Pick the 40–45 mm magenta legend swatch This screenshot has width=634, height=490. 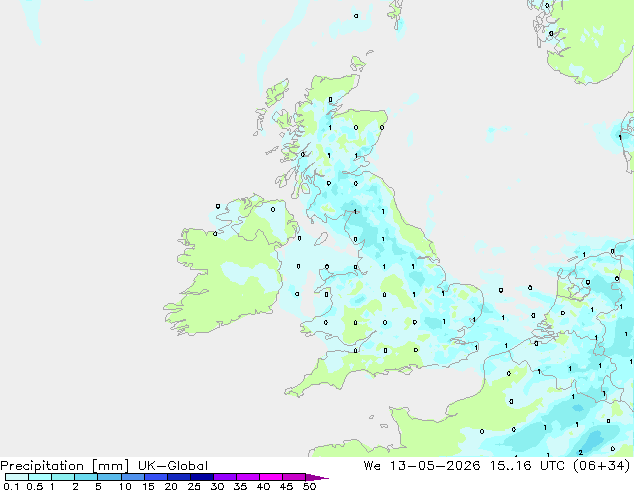271,477
